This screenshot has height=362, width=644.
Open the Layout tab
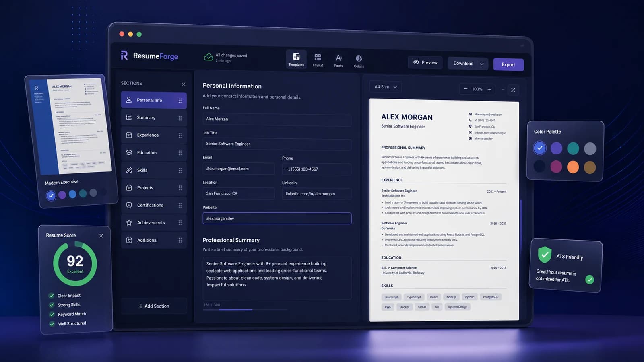[318, 60]
